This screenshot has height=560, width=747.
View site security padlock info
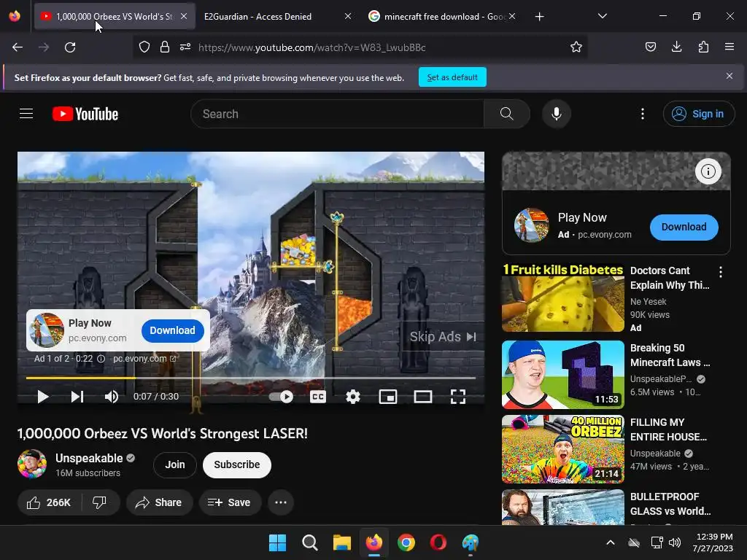tap(165, 47)
